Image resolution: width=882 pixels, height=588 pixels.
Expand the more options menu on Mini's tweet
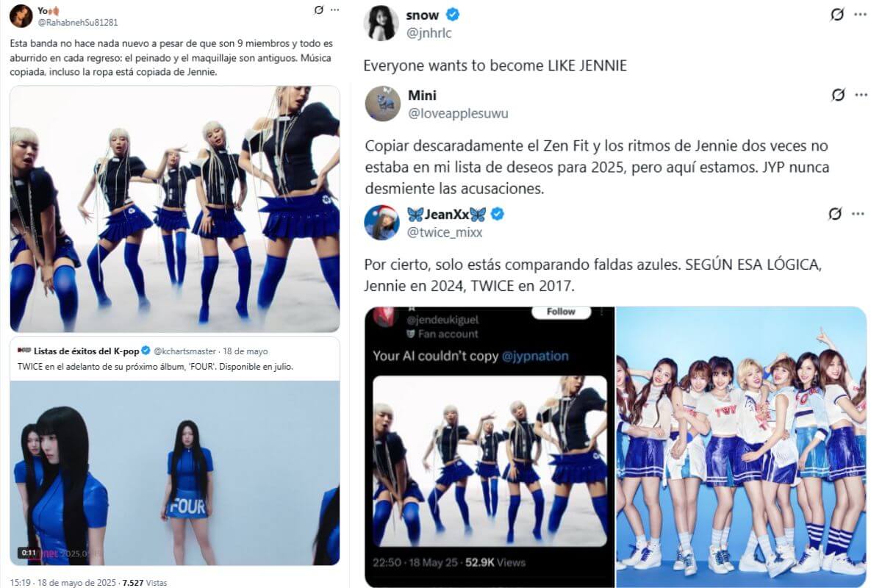[858, 95]
